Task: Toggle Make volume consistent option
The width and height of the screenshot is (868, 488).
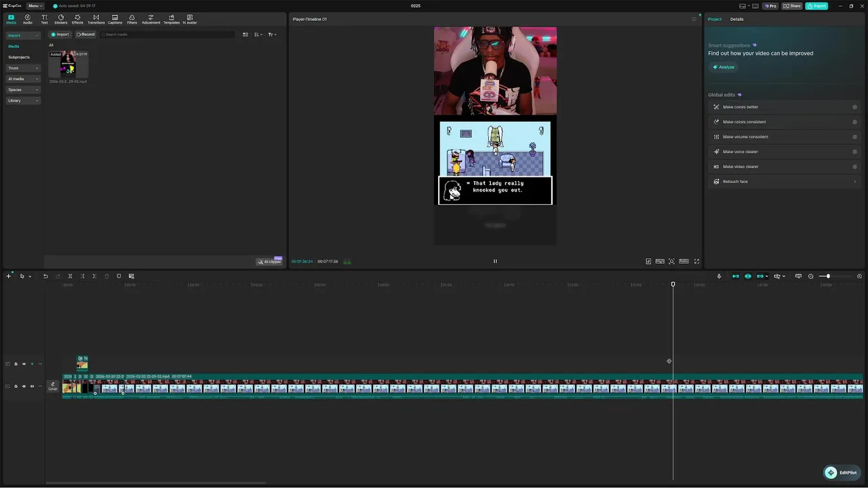Action: pyautogui.click(x=854, y=137)
